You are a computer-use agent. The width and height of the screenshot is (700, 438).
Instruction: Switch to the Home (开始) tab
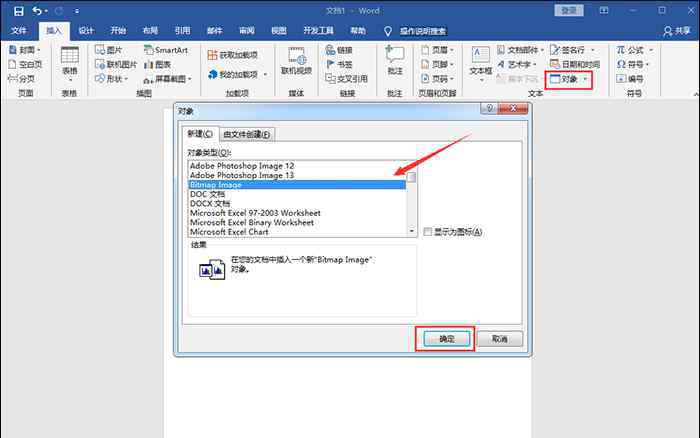(x=118, y=31)
